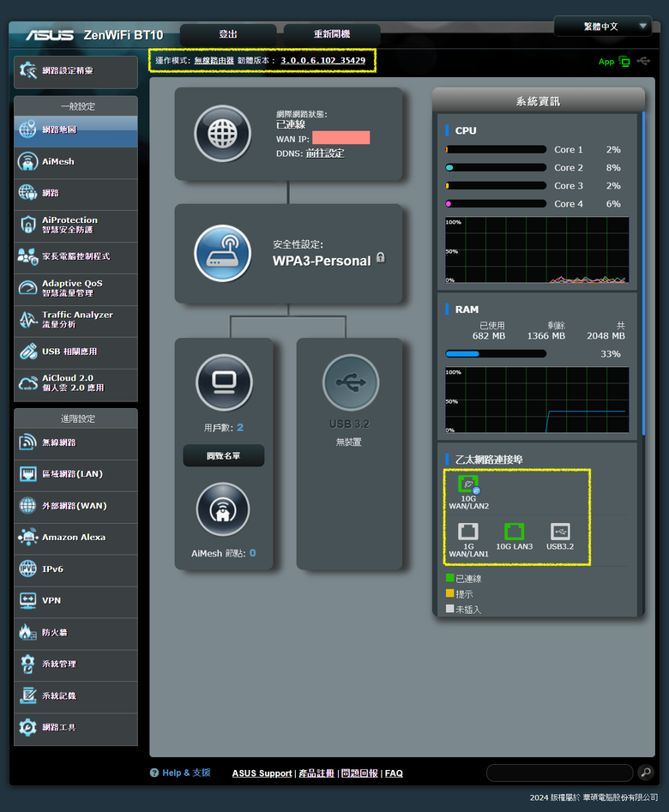
Task: Click the RAM usage 33% bar
Action: (x=496, y=354)
